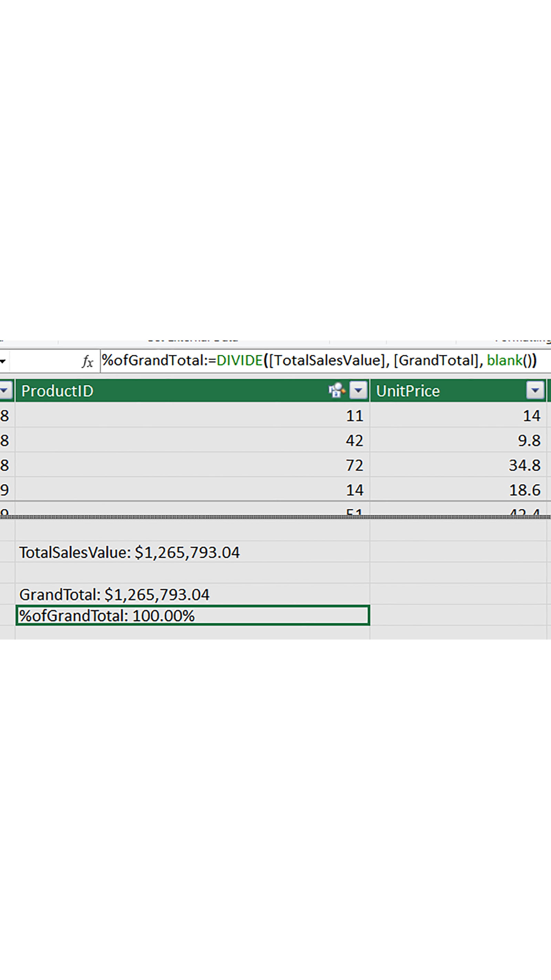Open the ProductID column filter dropdown

click(358, 390)
